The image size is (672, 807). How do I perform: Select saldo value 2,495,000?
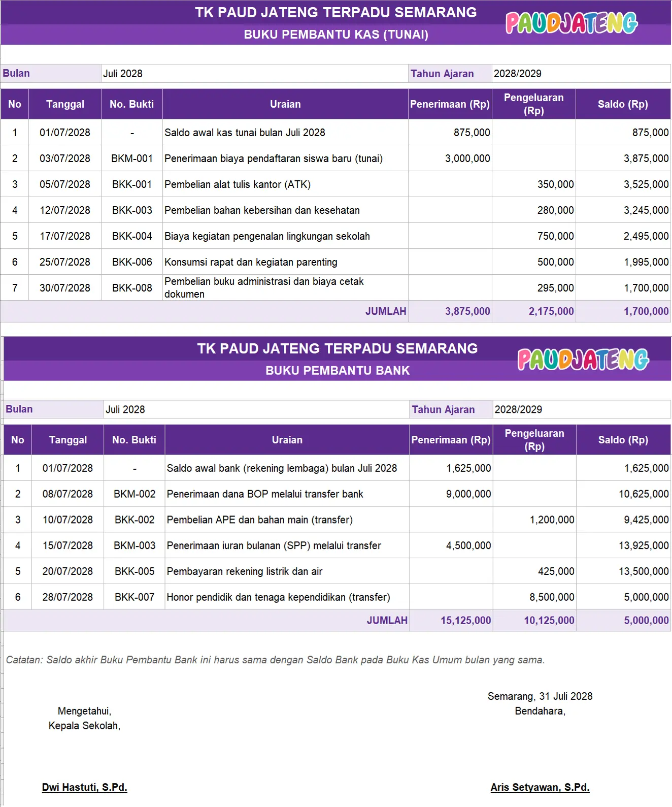coord(623,236)
